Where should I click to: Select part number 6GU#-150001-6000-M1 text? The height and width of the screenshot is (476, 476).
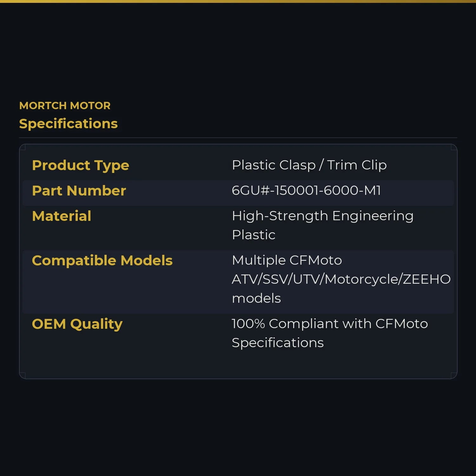306,190
